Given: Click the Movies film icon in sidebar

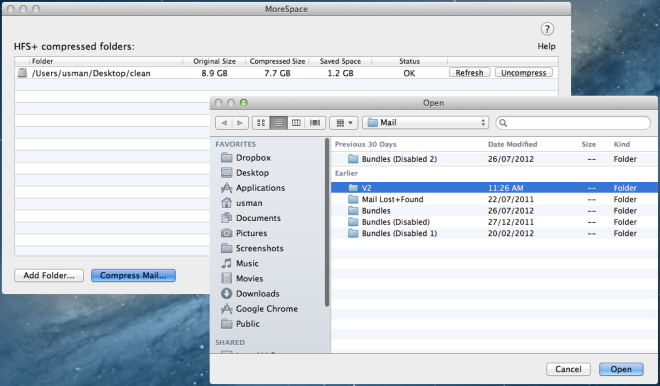Looking at the screenshot, I should [226, 278].
